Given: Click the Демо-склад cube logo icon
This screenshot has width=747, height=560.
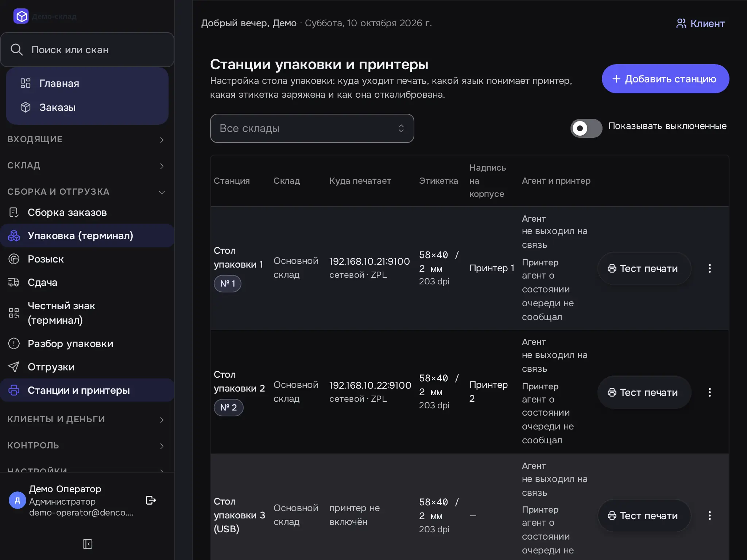Looking at the screenshot, I should (x=21, y=16).
